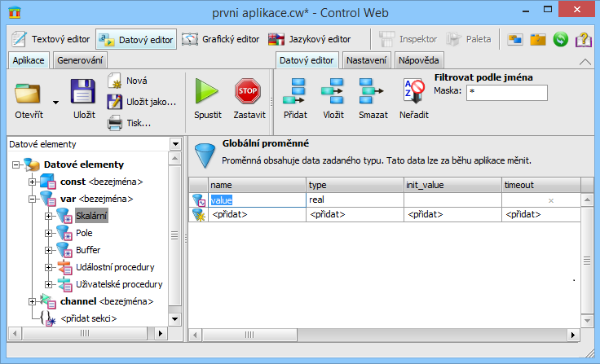Click the Uložit floppy disk icon

(x=84, y=92)
